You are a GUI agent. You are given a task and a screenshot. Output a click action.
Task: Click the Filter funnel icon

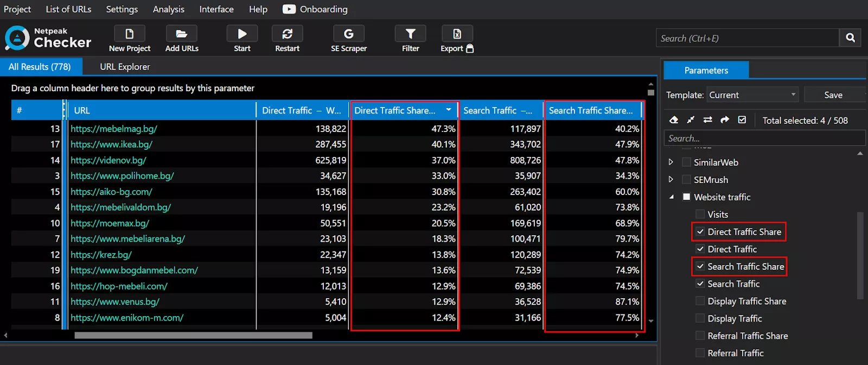(411, 34)
